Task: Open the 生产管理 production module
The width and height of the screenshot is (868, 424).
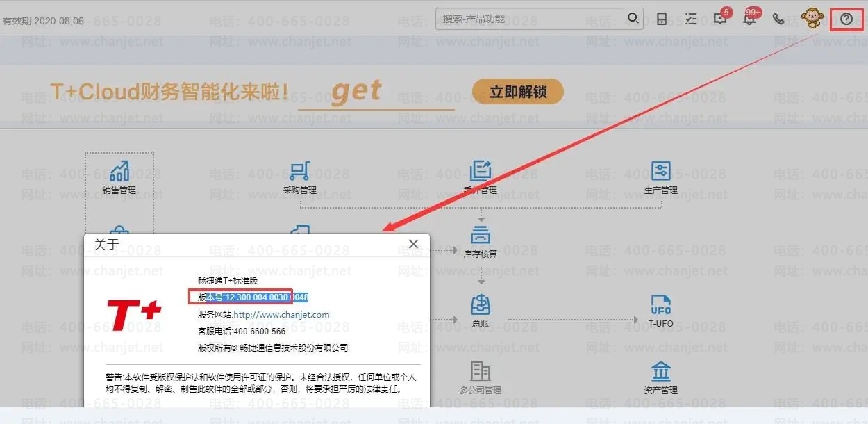Action: (x=660, y=177)
